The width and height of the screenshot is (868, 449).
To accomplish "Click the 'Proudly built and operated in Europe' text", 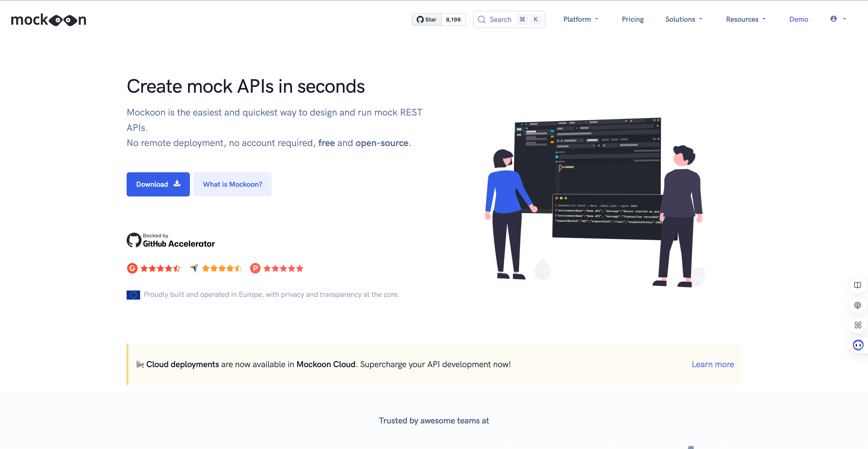I will click(x=271, y=295).
